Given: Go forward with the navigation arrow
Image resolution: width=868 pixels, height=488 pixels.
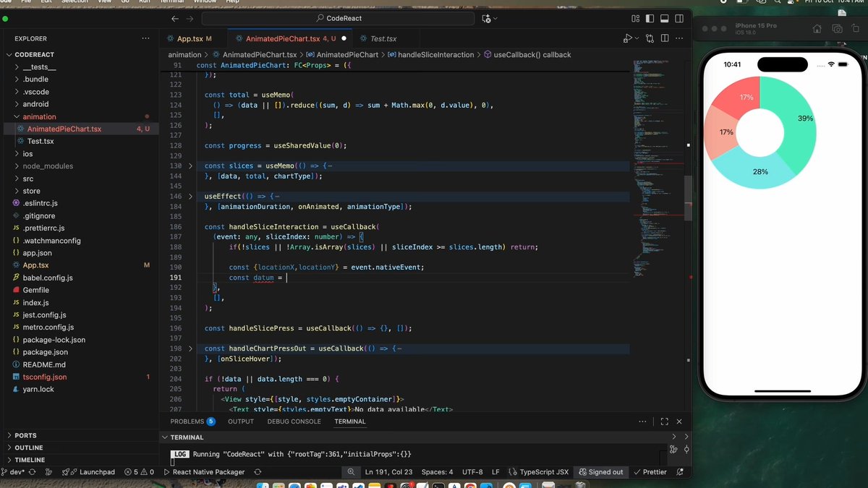Looking at the screenshot, I should (190, 18).
